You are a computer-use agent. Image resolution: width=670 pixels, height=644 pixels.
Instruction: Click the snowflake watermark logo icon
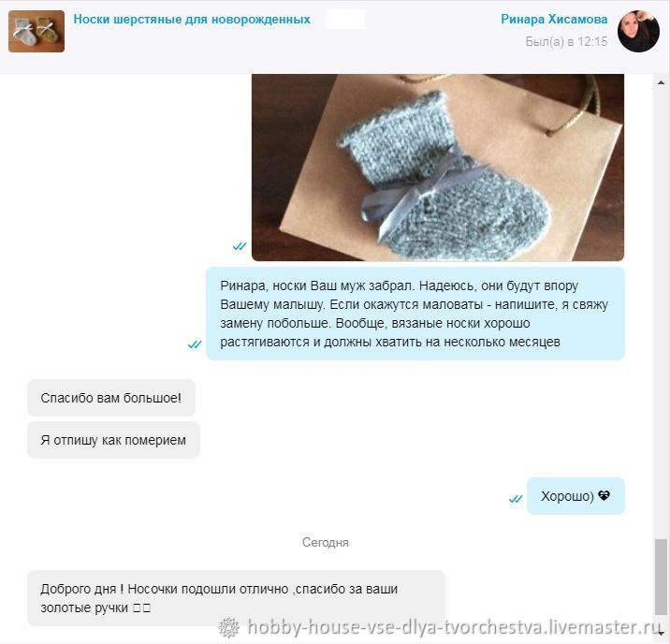(x=228, y=627)
